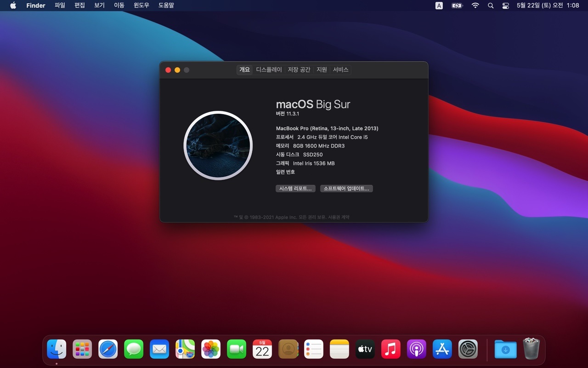Click the 일련 번호 label

click(x=285, y=172)
